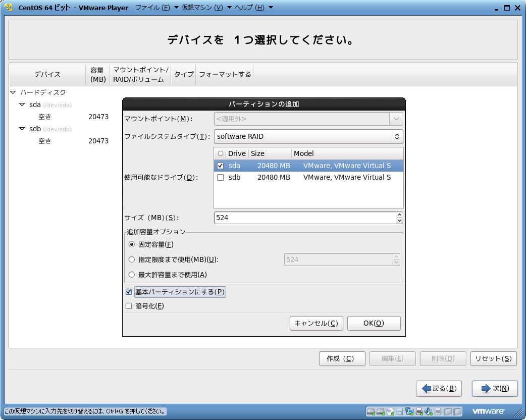This screenshot has width=526, height=420.
Task: Click the パーティションの追加 dialog title bar
Action: [264, 104]
